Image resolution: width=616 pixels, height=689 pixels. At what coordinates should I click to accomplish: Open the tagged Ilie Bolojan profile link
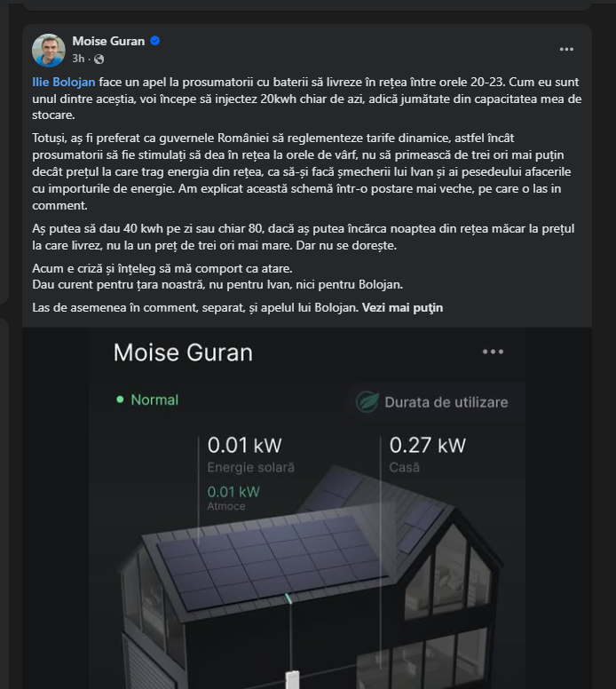click(x=64, y=83)
